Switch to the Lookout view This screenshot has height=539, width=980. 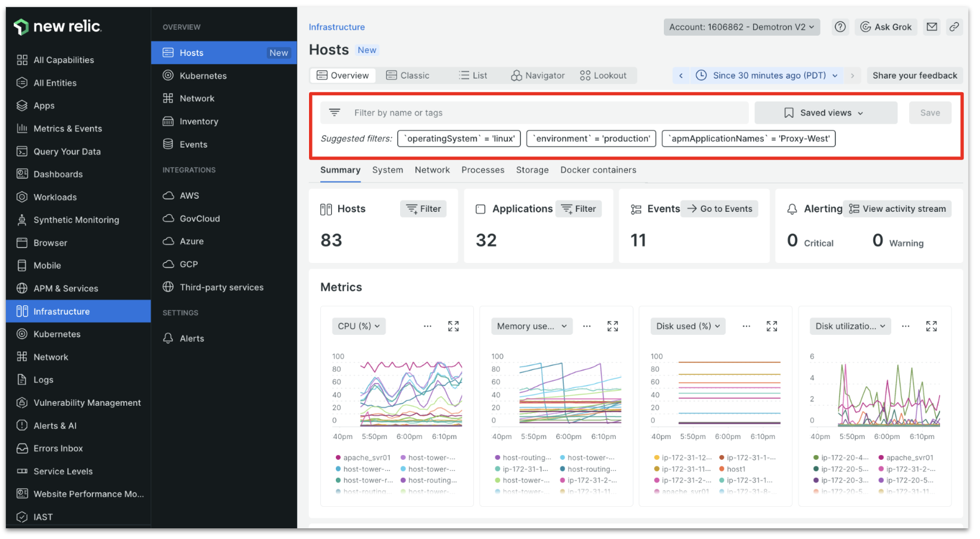pyautogui.click(x=603, y=76)
